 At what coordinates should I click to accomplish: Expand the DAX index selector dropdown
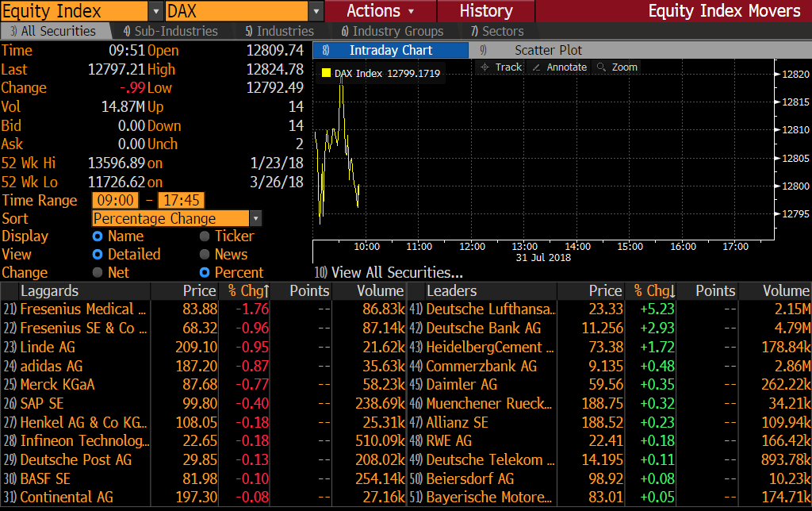coord(317,11)
